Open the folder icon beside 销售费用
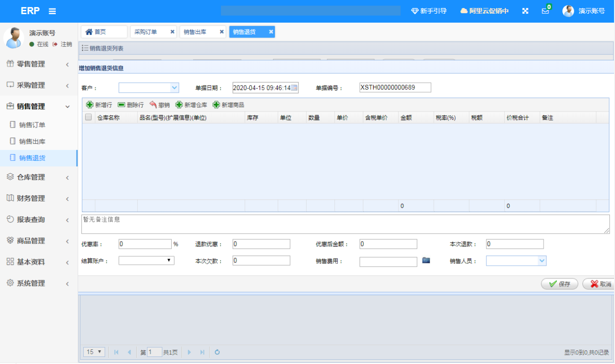The width and height of the screenshot is (615, 364). pyautogui.click(x=426, y=260)
